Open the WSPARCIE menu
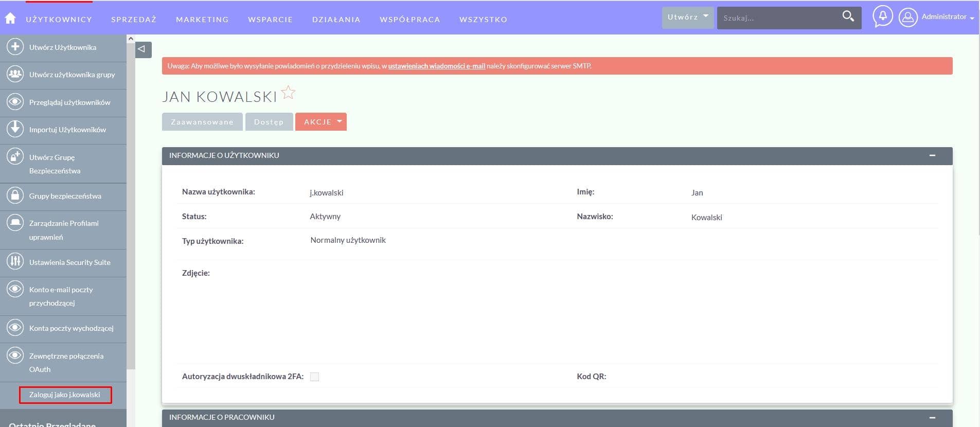 pyautogui.click(x=270, y=20)
